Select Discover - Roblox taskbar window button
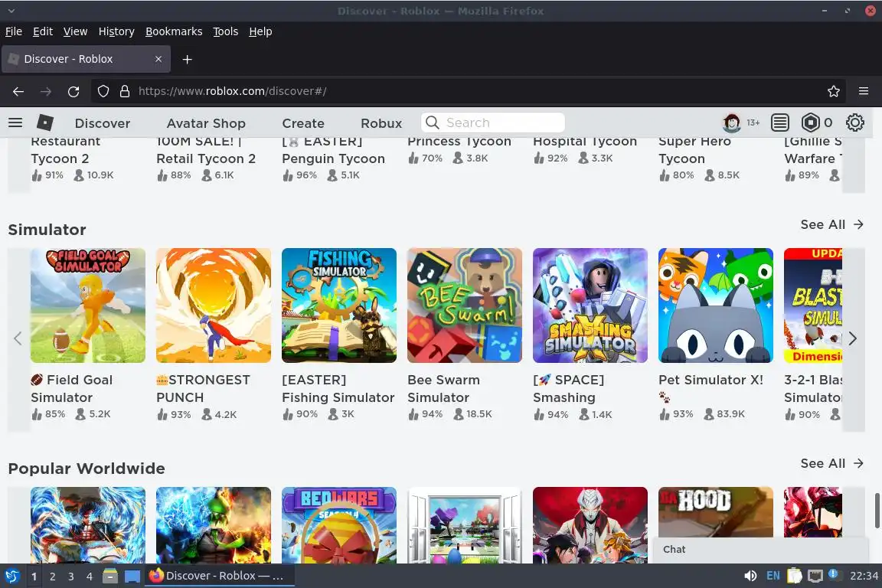This screenshot has height=588, width=882. [220, 577]
